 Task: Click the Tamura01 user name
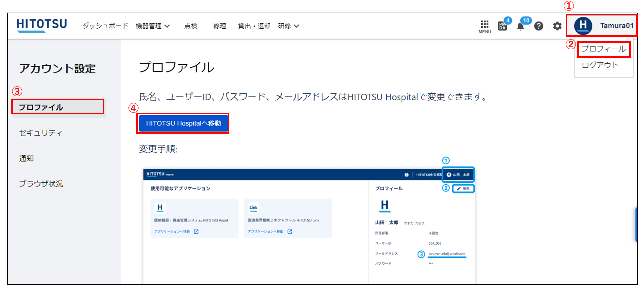point(617,26)
